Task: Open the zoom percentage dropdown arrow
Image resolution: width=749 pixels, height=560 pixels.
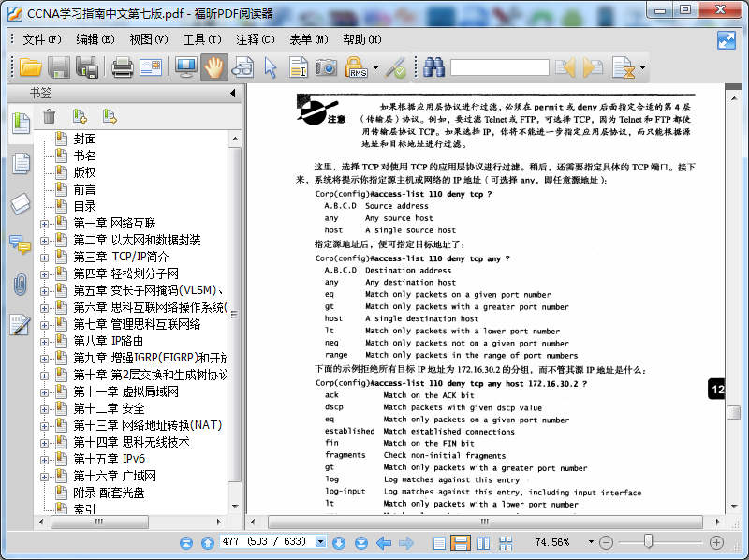Action: [x=591, y=542]
